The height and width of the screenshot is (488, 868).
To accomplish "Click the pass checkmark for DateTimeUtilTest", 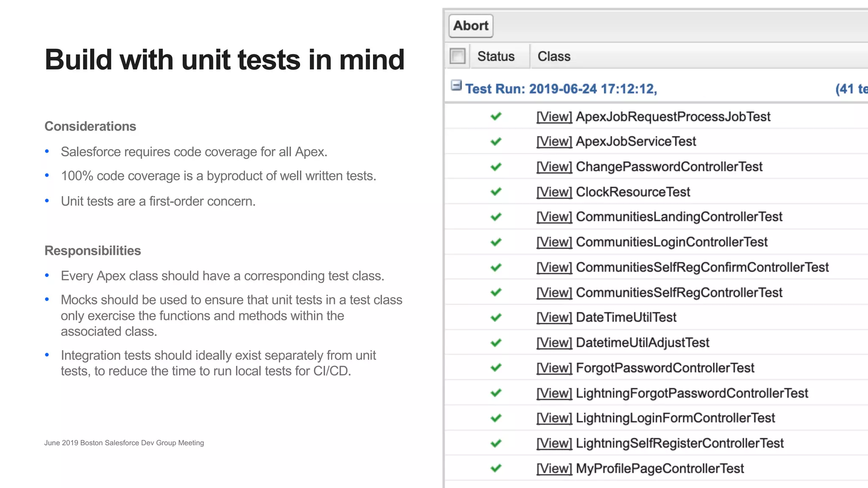I will pyautogui.click(x=496, y=317).
